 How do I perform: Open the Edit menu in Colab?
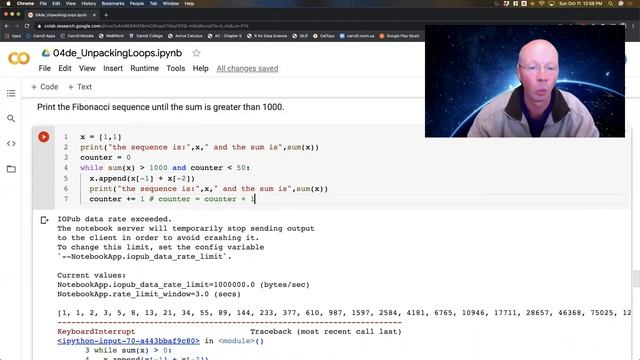(64, 68)
